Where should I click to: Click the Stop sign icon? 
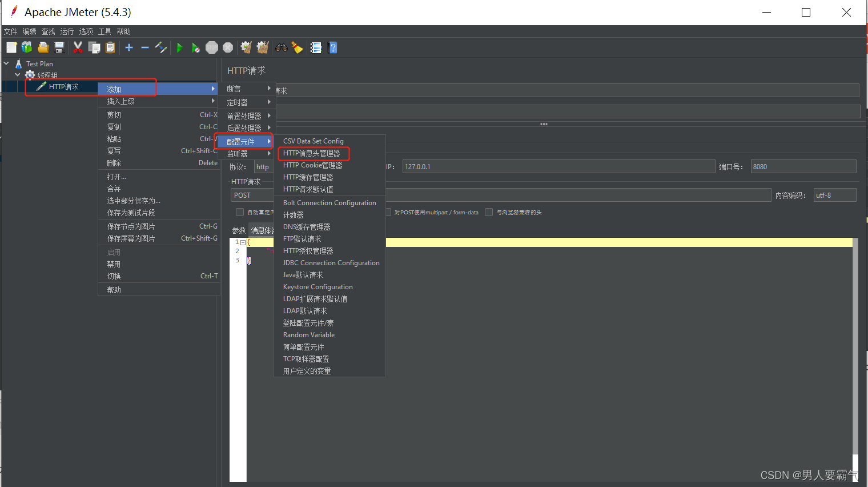212,47
